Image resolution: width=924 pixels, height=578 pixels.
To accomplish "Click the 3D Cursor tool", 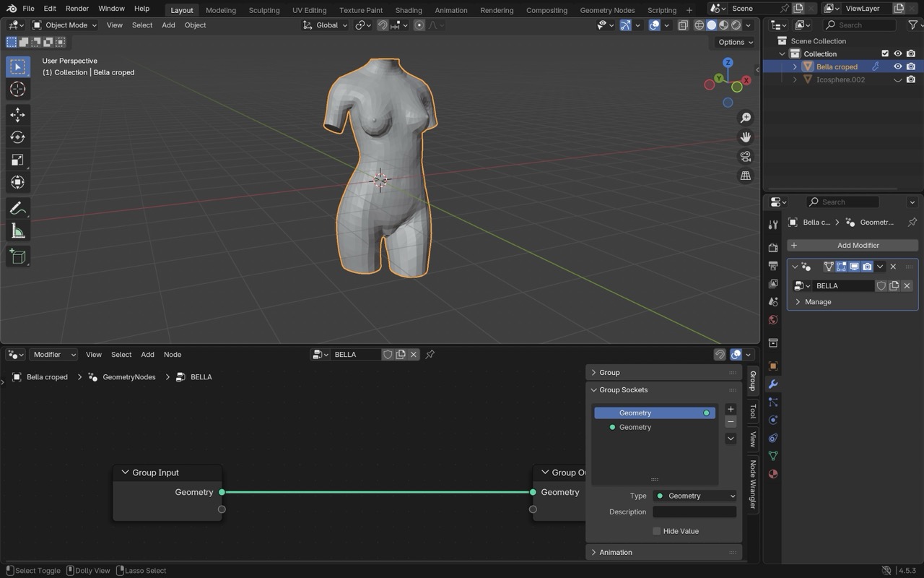I will (18, 90).
